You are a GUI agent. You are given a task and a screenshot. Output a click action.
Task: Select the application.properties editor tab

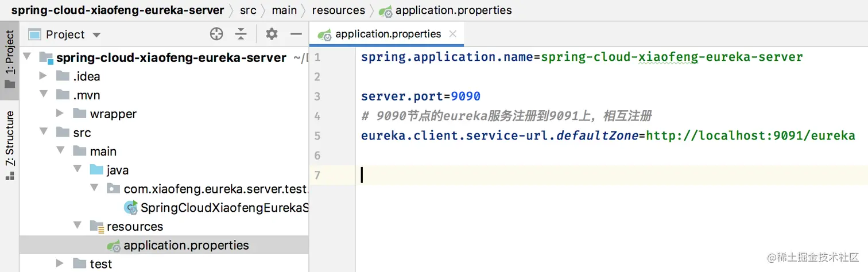tap(387, 34)
